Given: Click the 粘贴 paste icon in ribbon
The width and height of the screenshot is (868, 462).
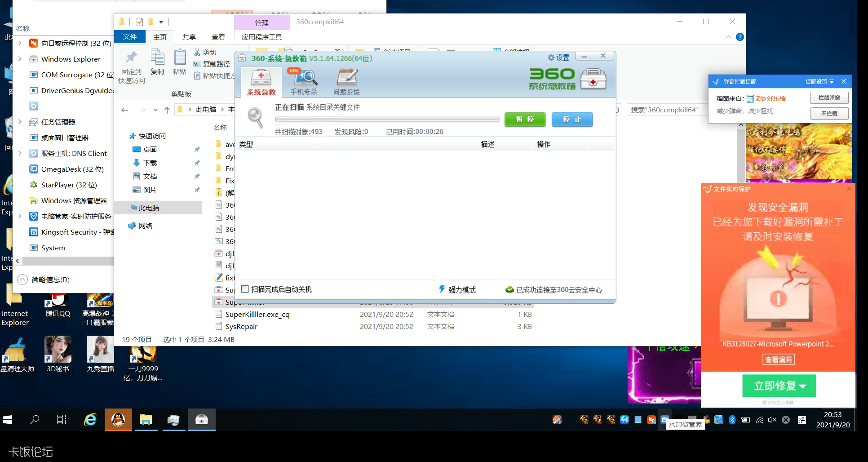Looking at the screenshot, I should click(180, 57).
